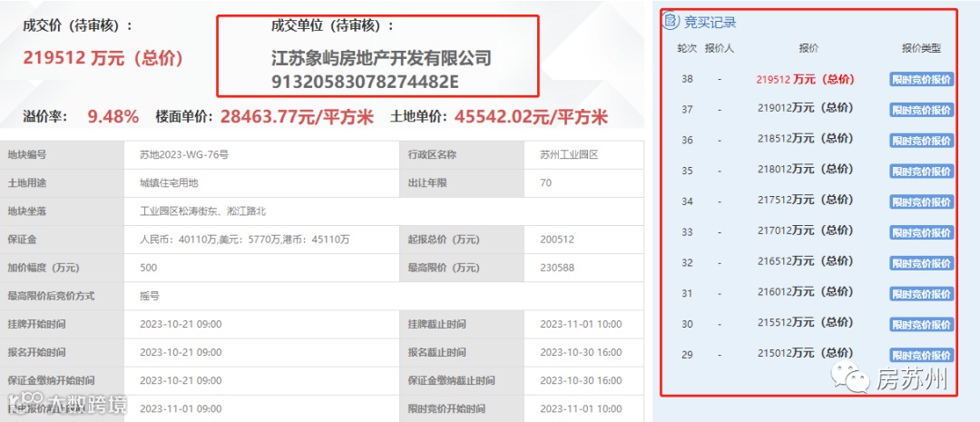The image size is (980, 422).
Task: Click the premium rate value 9.48%
Action: coord(113,116)
